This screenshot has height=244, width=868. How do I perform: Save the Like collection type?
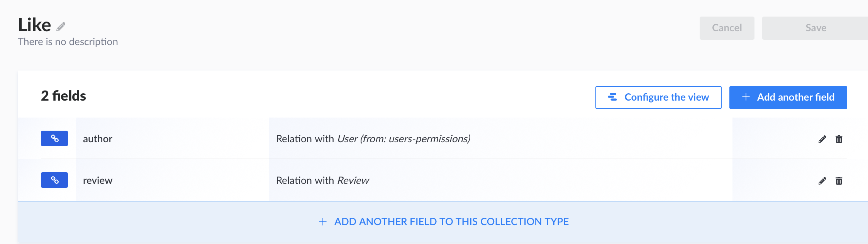tap(815, 28)
